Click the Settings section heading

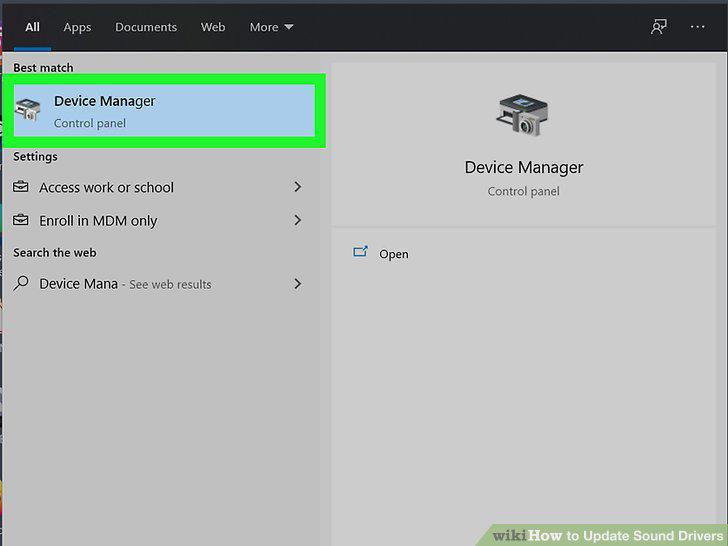(x=35, y=156)
